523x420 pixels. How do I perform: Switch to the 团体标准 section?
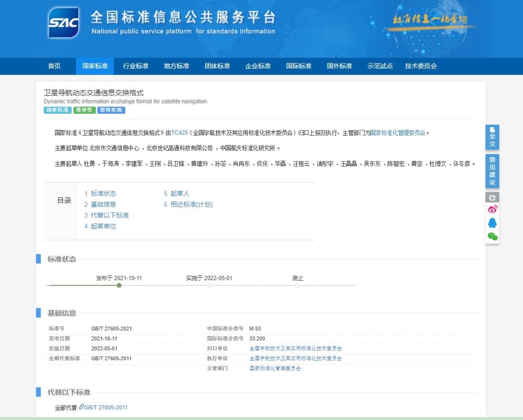217,66
